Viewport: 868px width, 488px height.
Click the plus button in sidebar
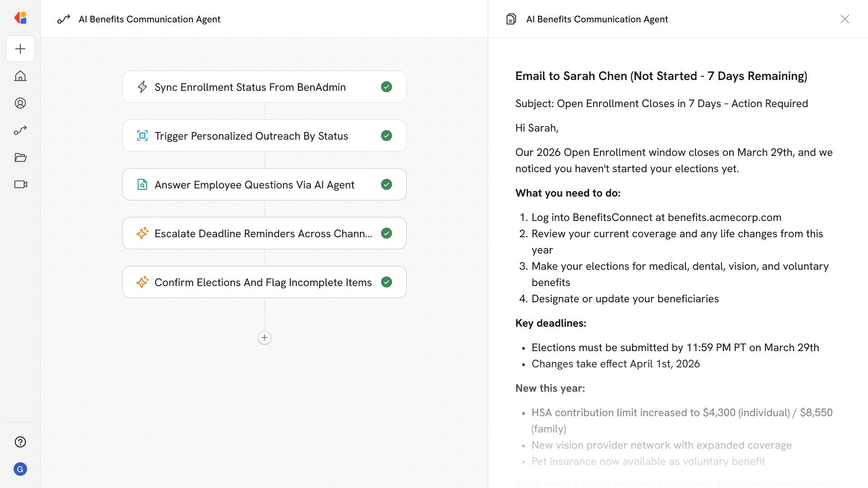tap(20, 49)
